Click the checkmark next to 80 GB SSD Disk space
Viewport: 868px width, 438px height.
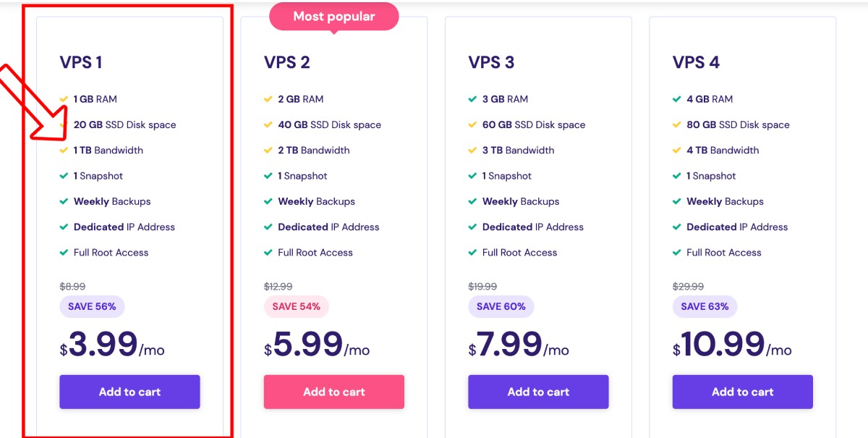677,124
